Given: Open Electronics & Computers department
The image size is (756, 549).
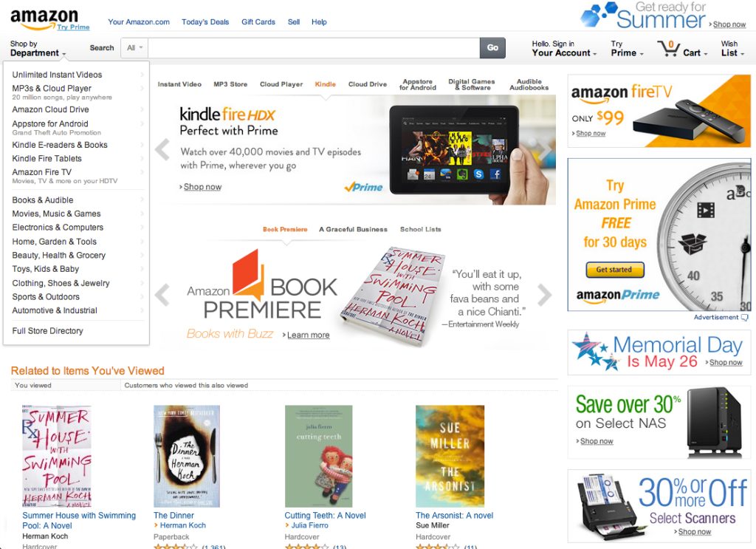Looking at the screenshot, I should [58, 228].
